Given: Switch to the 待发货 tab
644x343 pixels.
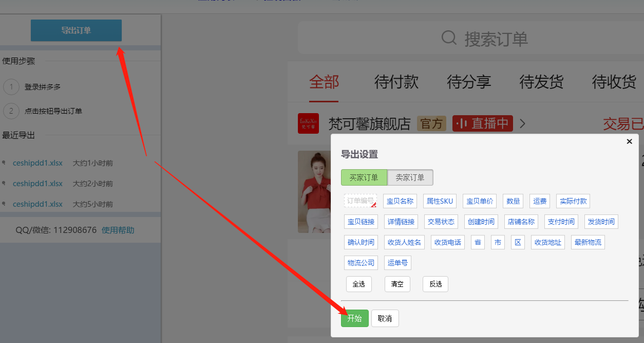Looking at the screenshot, I should [x=541, y=82].
